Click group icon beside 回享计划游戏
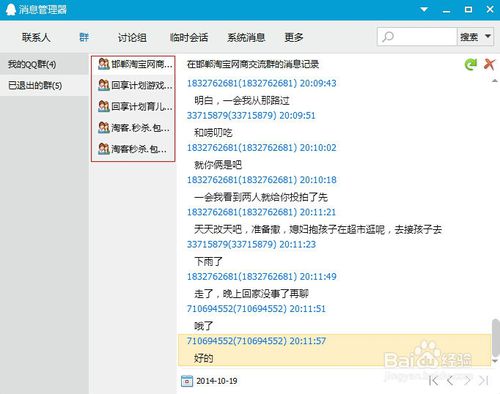Viewport: 500px width, 394px height. pyautogui.click(x=104, y=85)
